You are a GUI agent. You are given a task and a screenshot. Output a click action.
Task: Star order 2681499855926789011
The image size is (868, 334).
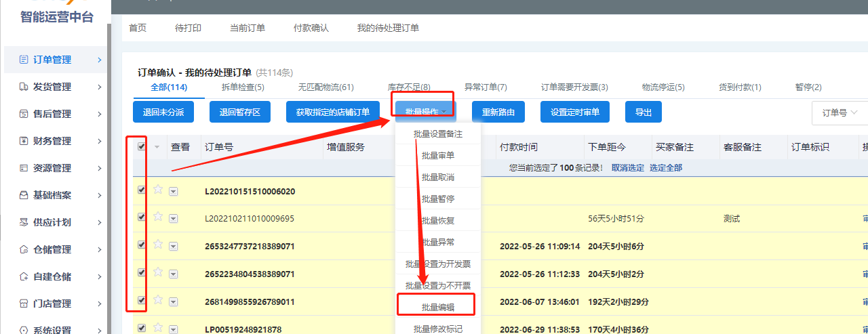(x=158, y=300)
